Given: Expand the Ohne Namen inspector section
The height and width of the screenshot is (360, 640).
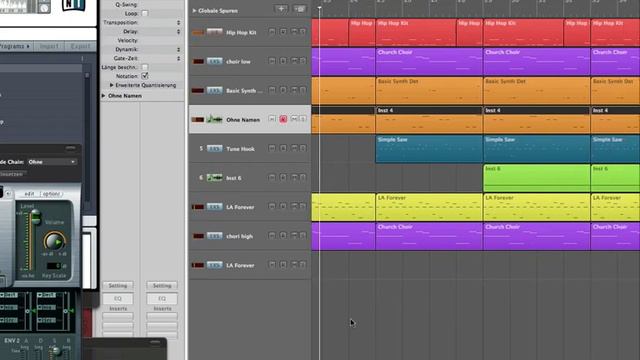Looking at the screenshot, I should pyautogui.click(x=103, y=96).
